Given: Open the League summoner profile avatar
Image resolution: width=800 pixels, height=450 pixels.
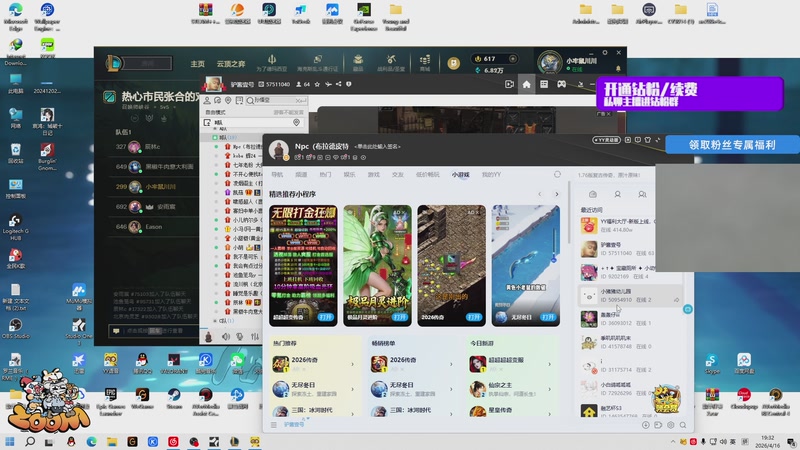Looking at the screenshot, I should 549,63.
